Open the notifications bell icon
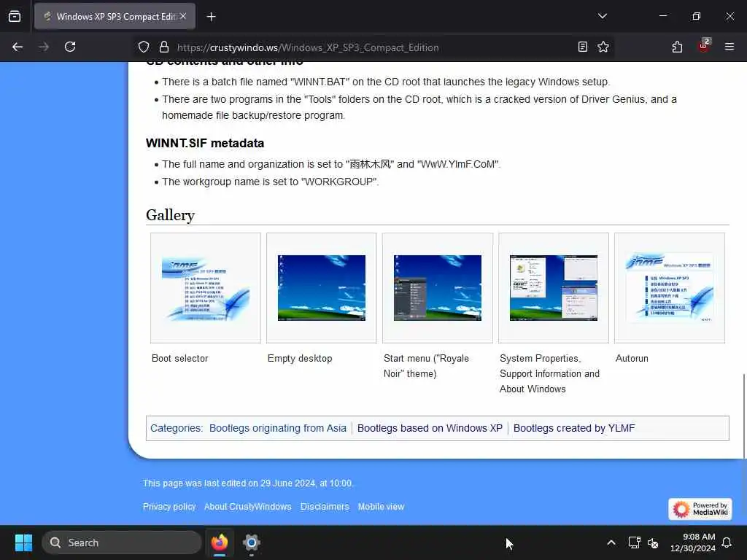The height and width of the screenshot is (560, 747). [x=727, y=542]
